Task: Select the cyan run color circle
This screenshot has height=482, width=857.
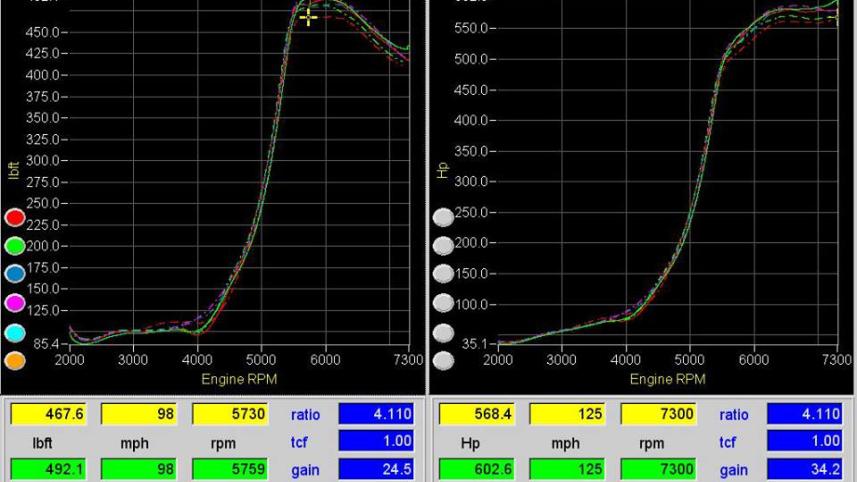Action: (15, 333)
